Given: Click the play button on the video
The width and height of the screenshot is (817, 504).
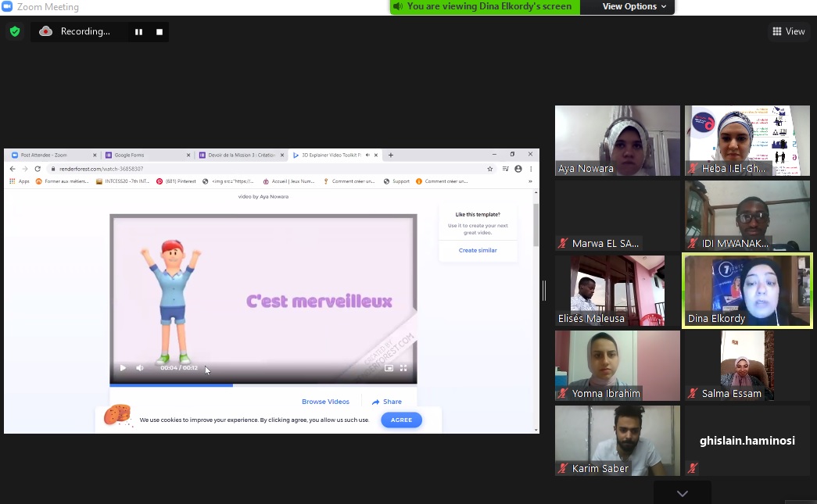Looking at the screenshot, I should pyautogui.click(x=123, y=368).
